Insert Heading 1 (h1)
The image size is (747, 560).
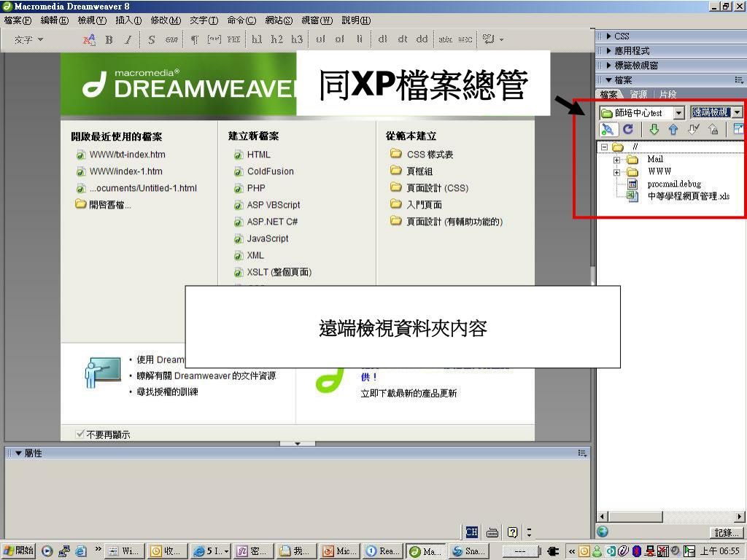[257, 39]
